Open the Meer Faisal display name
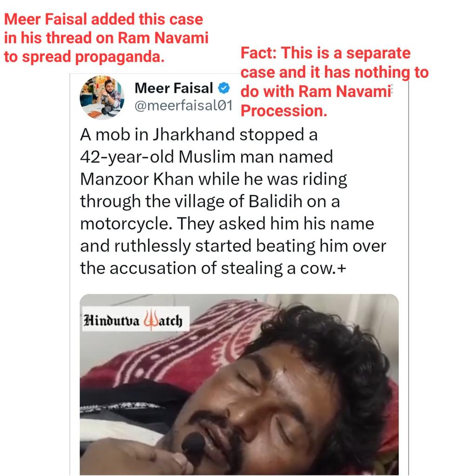 (174, 88)
